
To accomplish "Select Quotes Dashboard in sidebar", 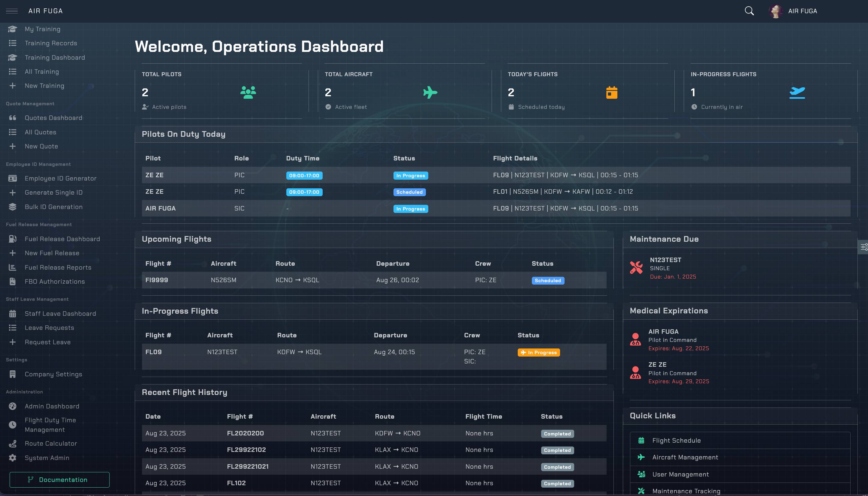I will click(x=53, y=118).
